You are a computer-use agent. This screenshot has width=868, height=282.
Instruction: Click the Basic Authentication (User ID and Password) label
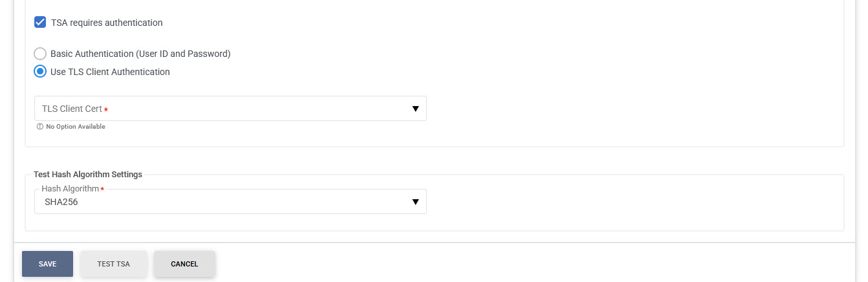pyautogui.click(x=140, y=54)
